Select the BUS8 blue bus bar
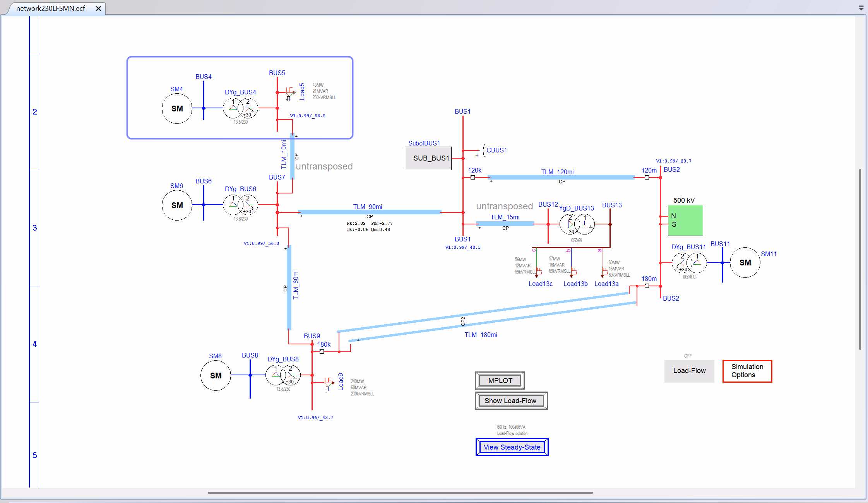Image resolution: width=868 pixels, height=503 pixels. tap(250, 379)
